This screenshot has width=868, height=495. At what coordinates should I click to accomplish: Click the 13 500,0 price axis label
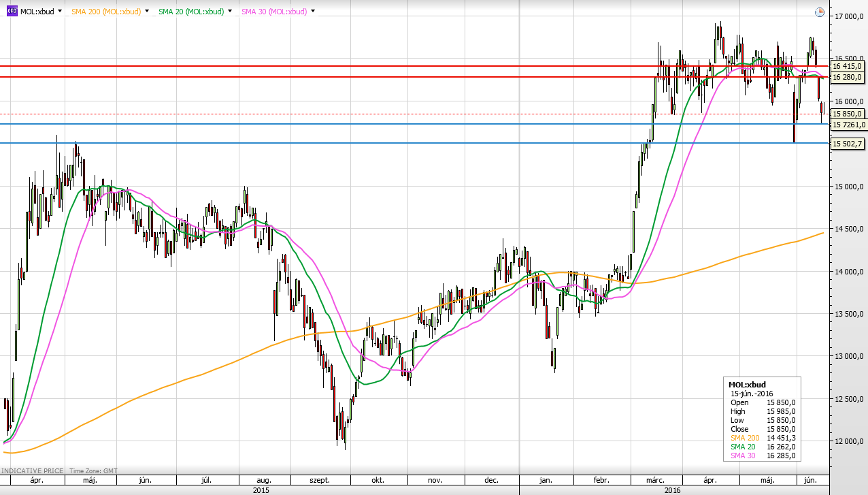pos(848,314)
